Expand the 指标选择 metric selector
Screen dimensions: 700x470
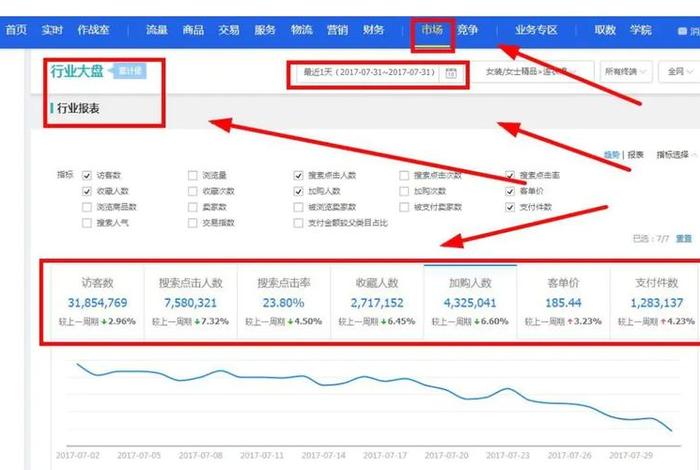pyautogui.click(x=675, y=155)
